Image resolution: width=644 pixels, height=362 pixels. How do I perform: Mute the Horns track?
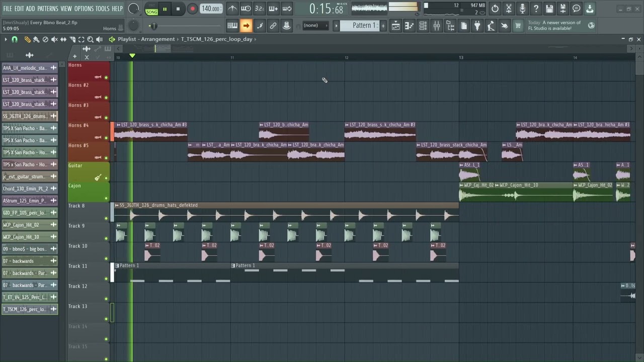coord(106,77)
